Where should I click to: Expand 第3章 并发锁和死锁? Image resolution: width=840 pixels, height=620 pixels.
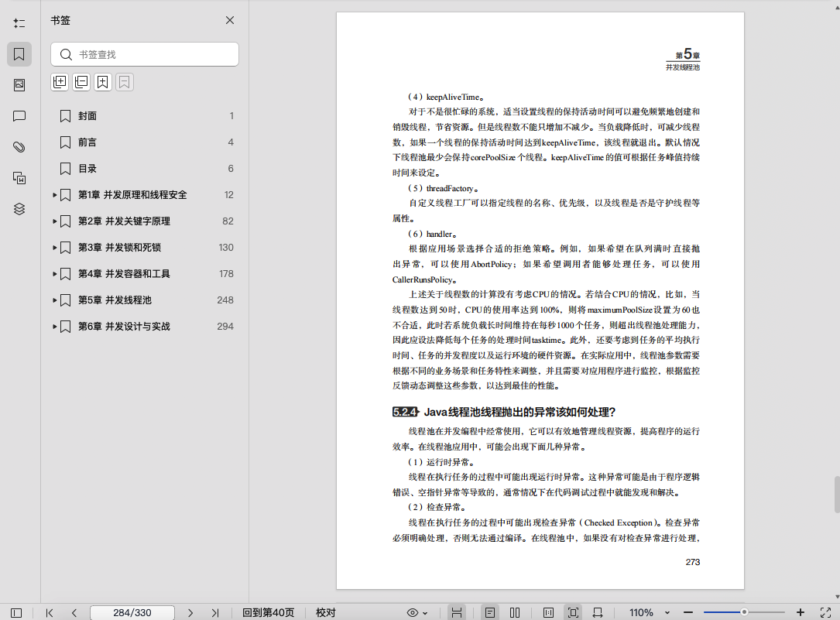[x=54, y=248]
